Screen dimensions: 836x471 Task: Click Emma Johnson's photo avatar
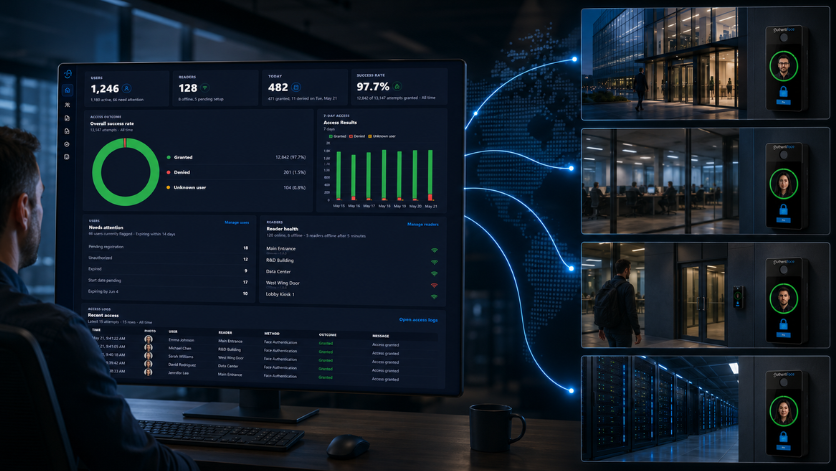(148, 339)
